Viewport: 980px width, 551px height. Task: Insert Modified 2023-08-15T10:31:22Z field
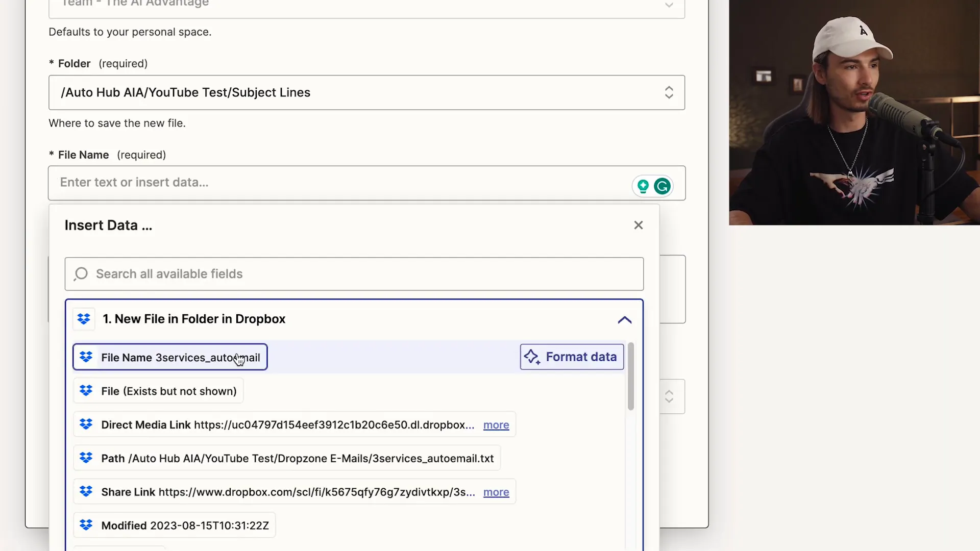click(174, 525)
